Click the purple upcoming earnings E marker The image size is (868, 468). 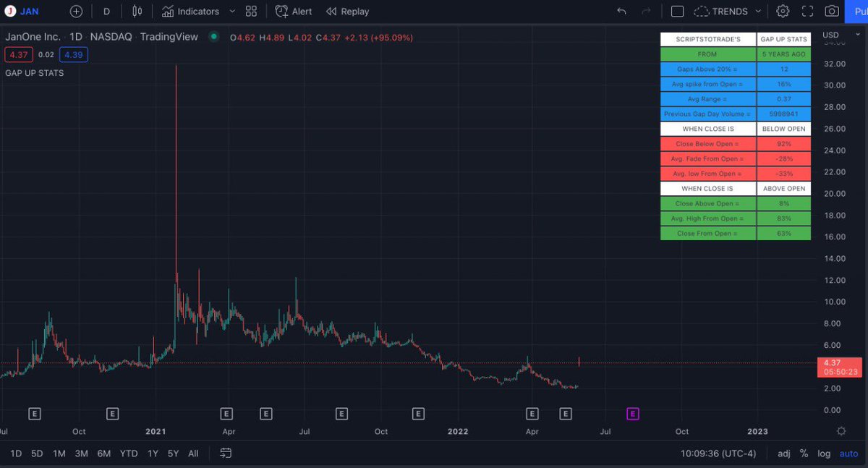point(632,414)
